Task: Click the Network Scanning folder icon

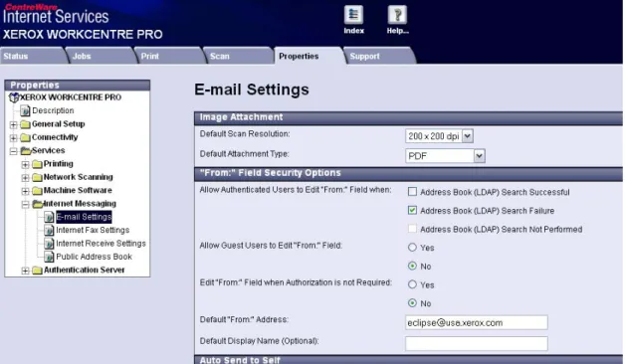Action: pos(38,177)
